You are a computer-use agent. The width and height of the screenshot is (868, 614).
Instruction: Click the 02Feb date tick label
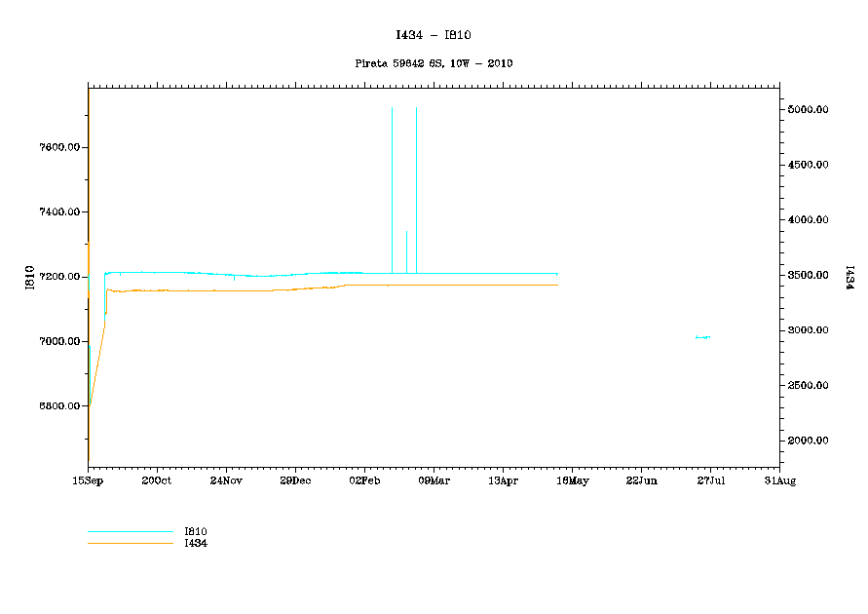[364, 480]
